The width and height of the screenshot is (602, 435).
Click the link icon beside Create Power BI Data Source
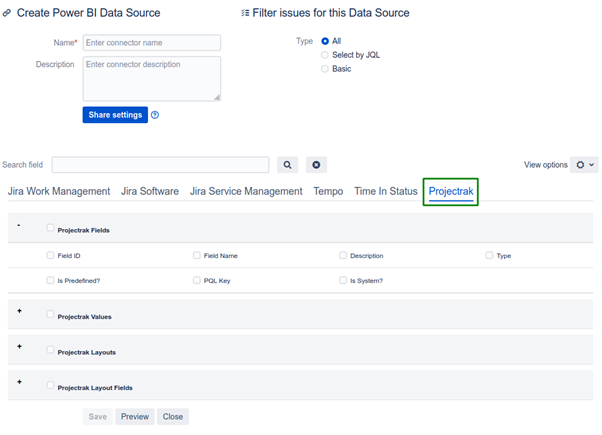(7, 13)
